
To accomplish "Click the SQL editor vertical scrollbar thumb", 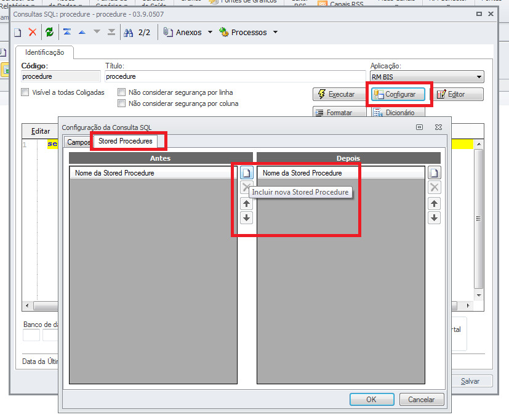I will coord(478,219).
